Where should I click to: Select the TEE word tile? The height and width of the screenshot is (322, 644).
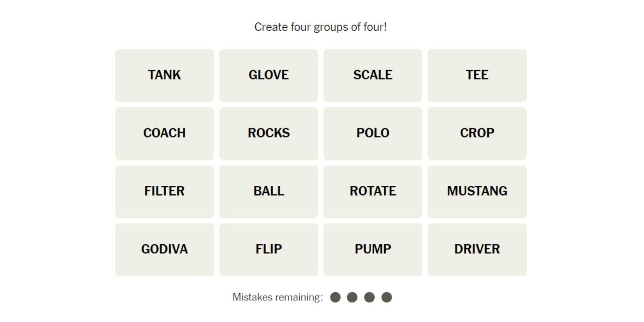click(477, 75)
